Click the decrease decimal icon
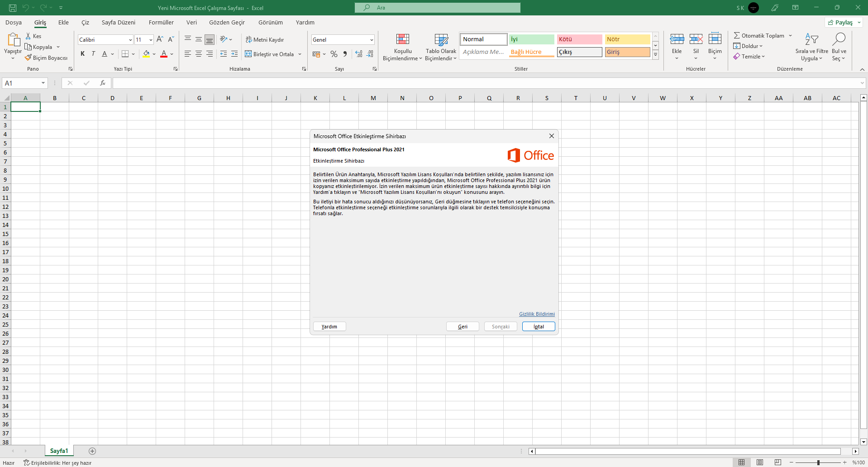This screenshot has height=467, width=868. tap(370, 54)
